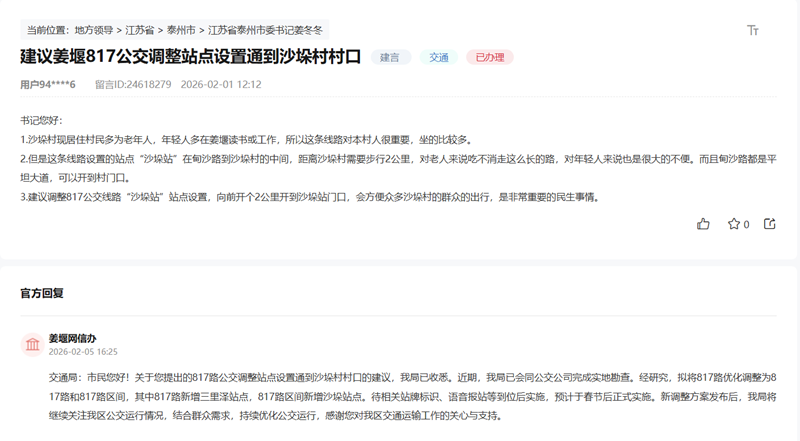
Task: Go to 江苏省 in breadcrumb
Action: pyautogui.click(x=139, y=30)
